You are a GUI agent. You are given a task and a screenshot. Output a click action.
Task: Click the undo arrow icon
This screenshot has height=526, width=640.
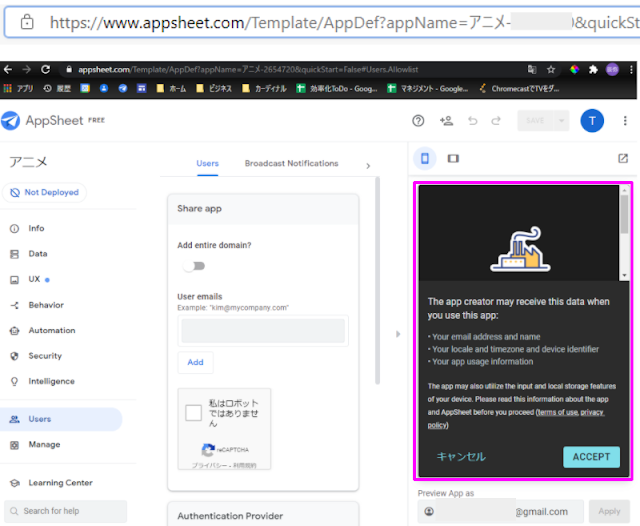click(x=472, y=121)
